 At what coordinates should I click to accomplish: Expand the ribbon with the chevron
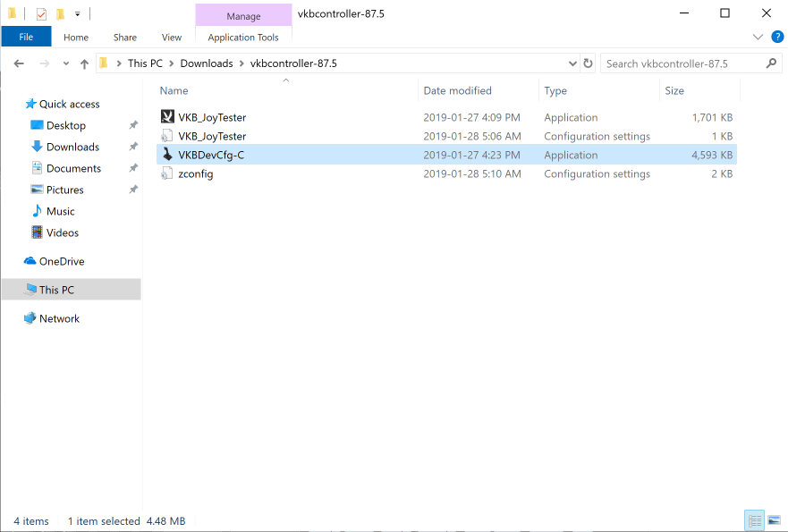pos(758,37)
